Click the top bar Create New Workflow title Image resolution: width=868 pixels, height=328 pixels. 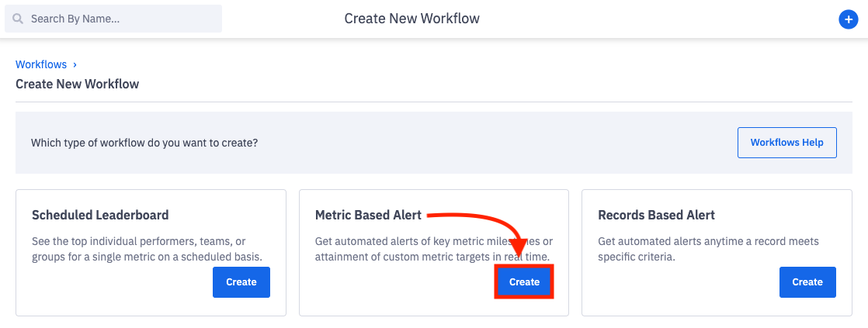pyautogui.click(x=411, y=19)
